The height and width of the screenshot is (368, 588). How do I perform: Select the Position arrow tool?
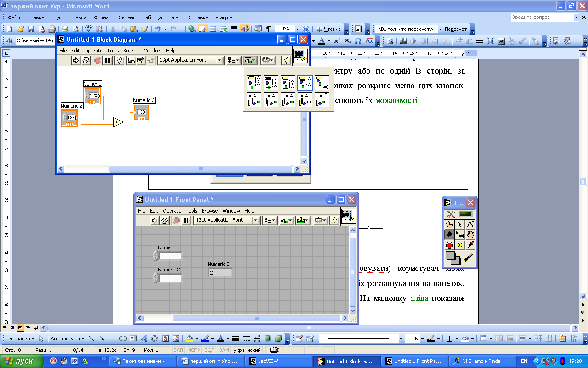pos(460,224)
